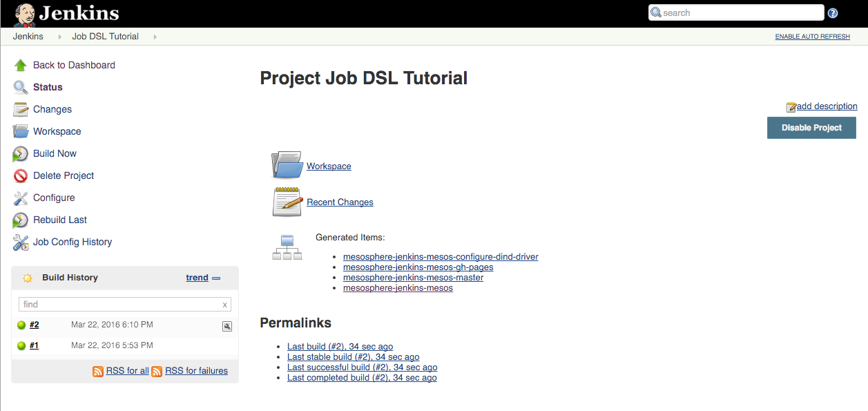Click the Job Config History icon
The width and height of the screenshot is (868, 411).
point(21,242)
